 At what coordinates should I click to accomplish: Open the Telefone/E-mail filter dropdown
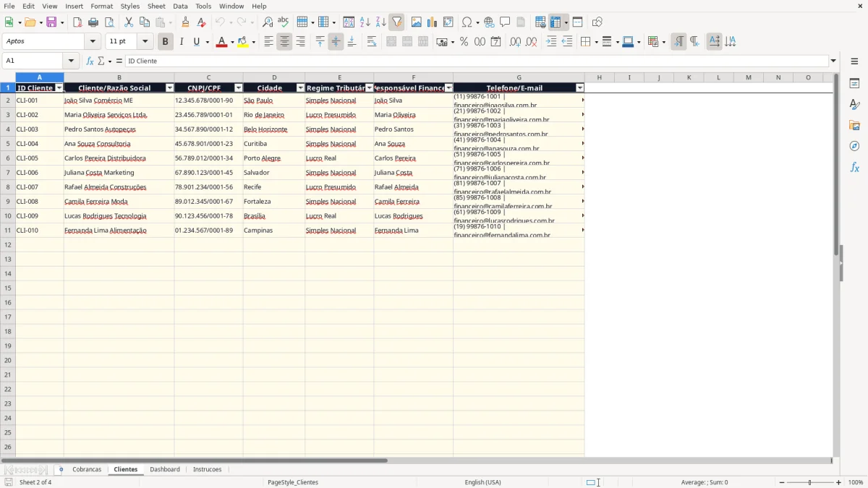click(579, 87)
